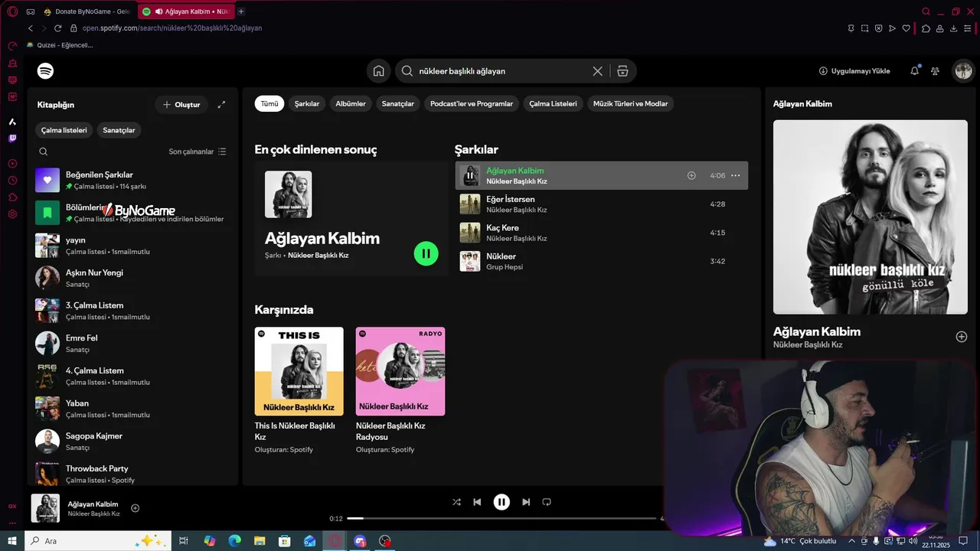980x551 pixels.
Task: Skip to next track
Action: pos(526,502)
